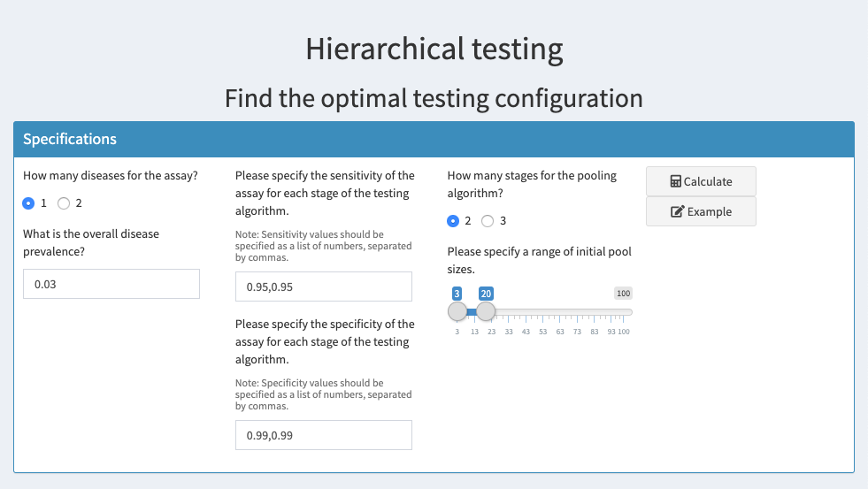868x489 pixels.
Task: Click the sensitivity values input field
Action: tap(323, 287)
